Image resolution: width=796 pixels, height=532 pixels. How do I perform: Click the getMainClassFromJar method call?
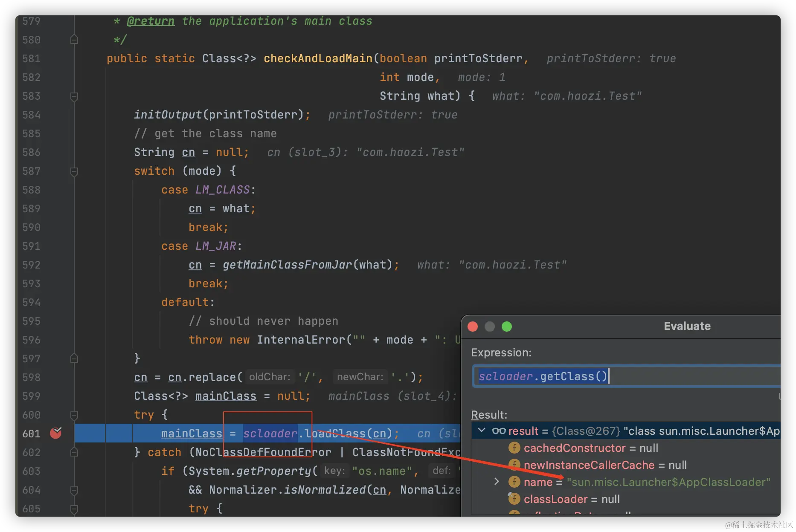point(287,265)
